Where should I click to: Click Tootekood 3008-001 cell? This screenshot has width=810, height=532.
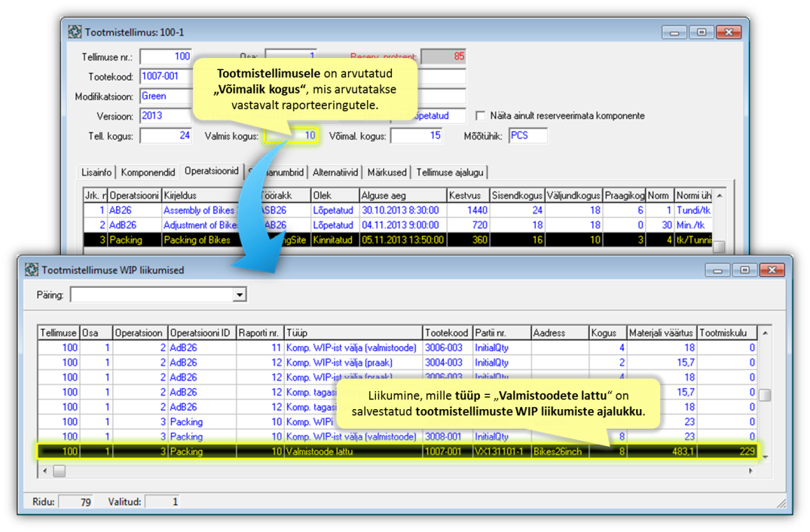pos(447,437)
